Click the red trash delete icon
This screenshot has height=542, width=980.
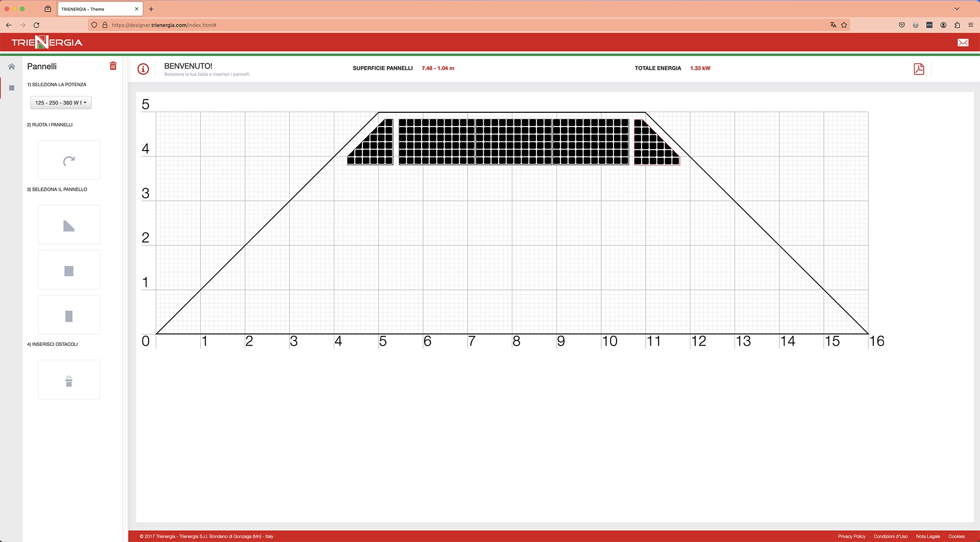click(113, 66)
